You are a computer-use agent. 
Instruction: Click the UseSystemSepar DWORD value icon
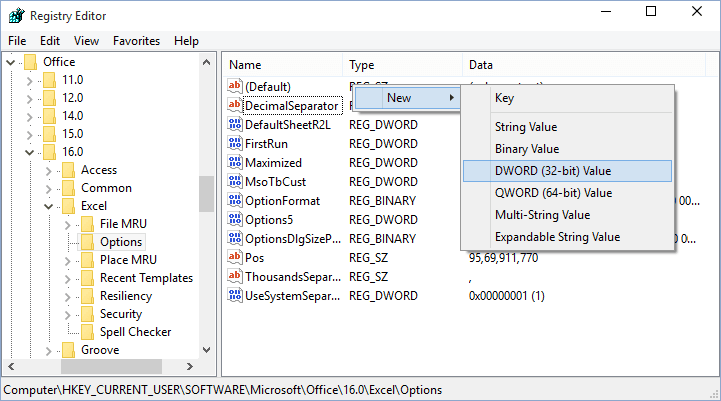235,295
